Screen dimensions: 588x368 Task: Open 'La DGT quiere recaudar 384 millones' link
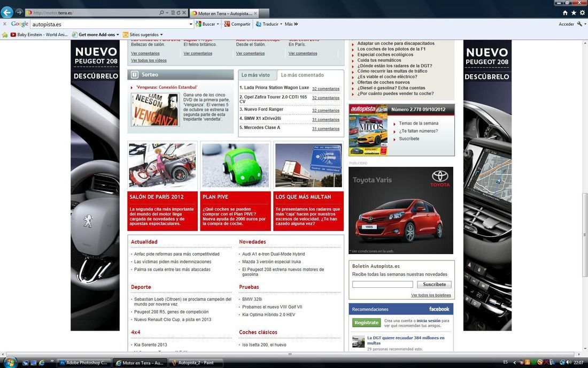point(406,340)
